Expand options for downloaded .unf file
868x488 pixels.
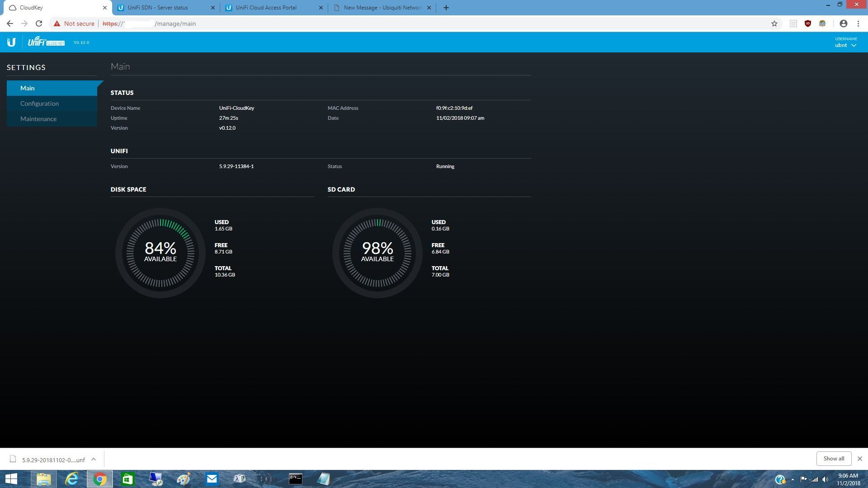94,459
